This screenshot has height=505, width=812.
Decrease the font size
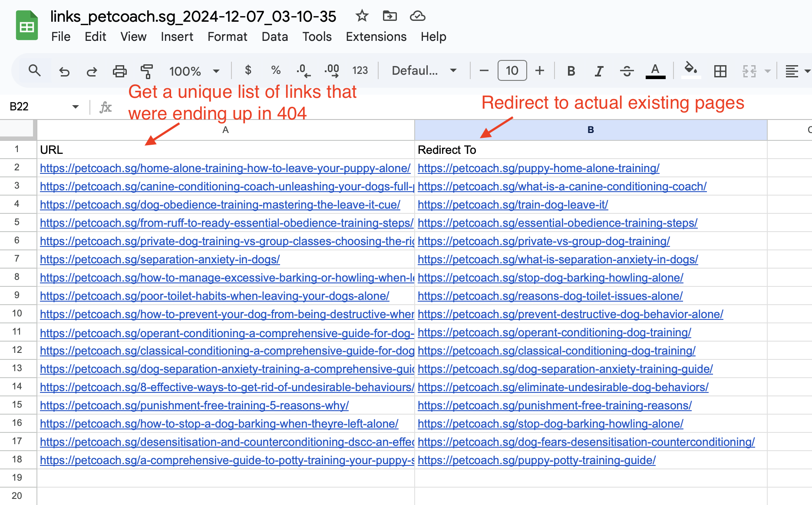coord(484,70)
